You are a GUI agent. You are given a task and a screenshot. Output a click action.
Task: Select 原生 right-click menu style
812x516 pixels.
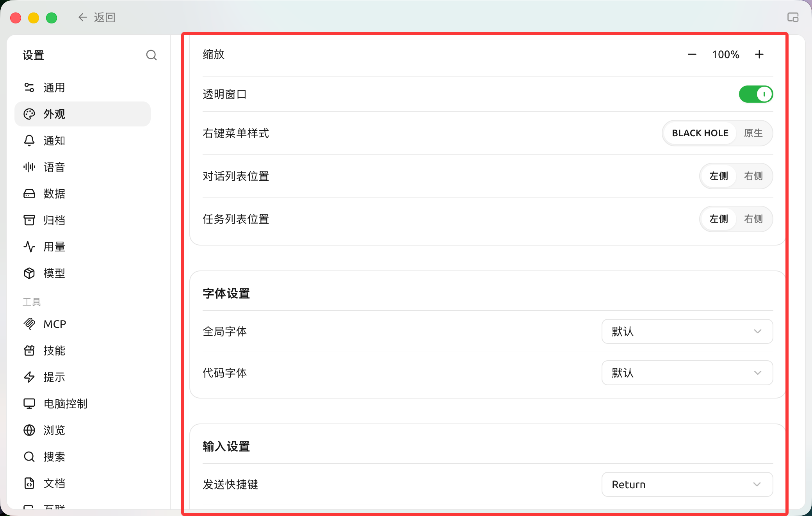pyautogui.click(x=753, y=133)
